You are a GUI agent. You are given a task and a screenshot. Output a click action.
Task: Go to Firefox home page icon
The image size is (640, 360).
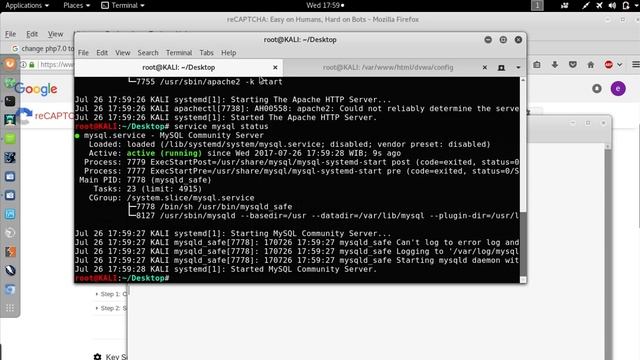click(x=591, y=64)
